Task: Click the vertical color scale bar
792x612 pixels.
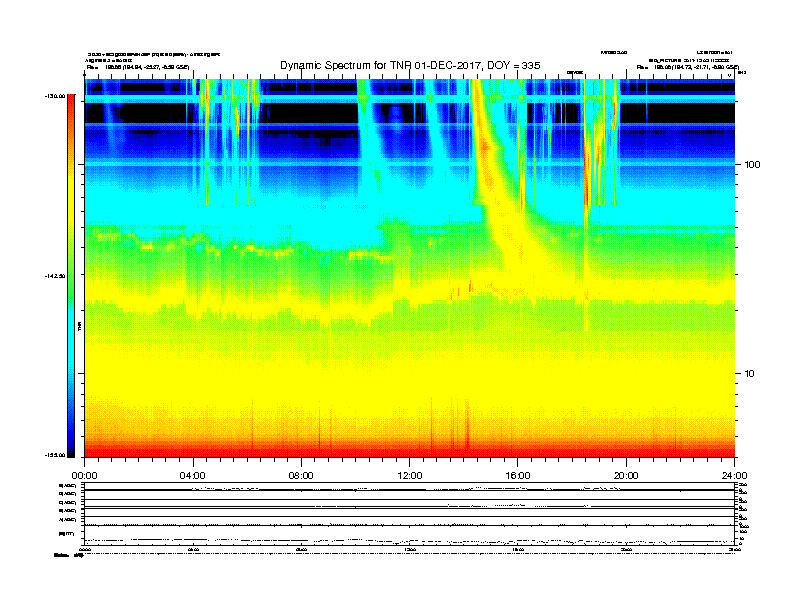Action: click(x=71, y=276)
